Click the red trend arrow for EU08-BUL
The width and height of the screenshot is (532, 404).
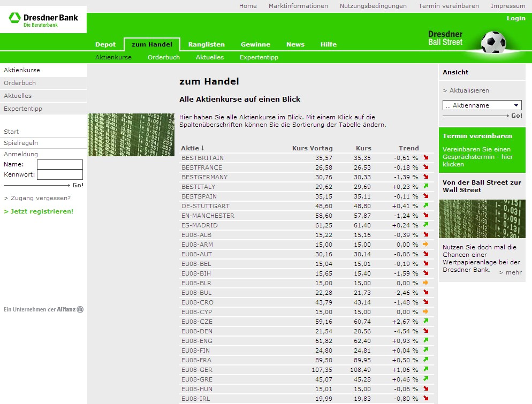pos(426,292)
